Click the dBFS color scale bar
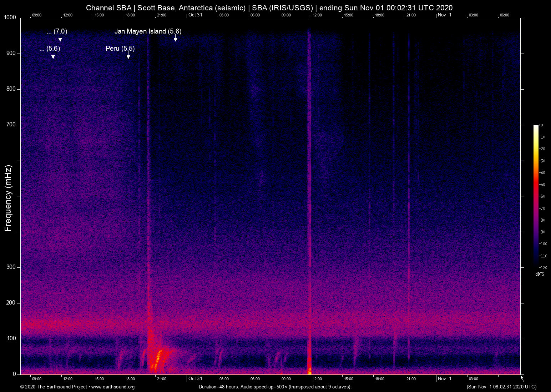Image resolution: width=551 pixels, height=392 pixels. (x=536, y=196)
